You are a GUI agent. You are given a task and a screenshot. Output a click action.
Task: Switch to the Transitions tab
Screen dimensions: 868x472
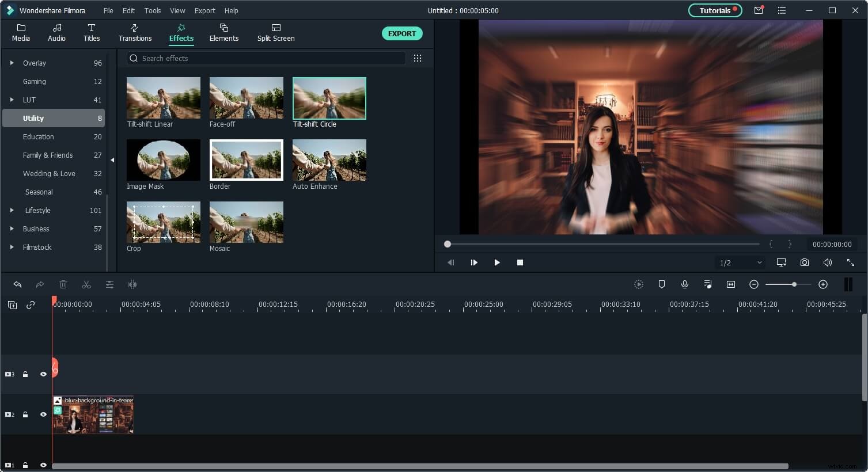[x=135, y=33]
